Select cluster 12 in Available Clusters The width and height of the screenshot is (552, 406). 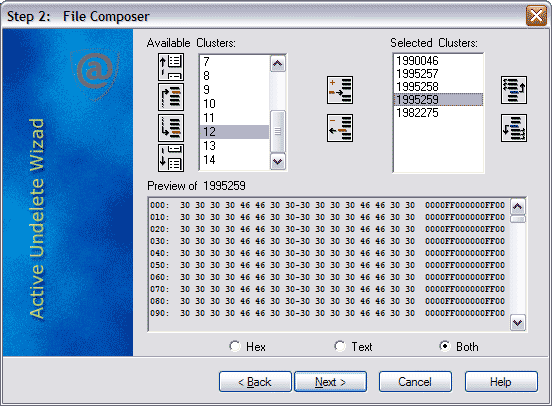pyautogui.click(x=234, y=132)
